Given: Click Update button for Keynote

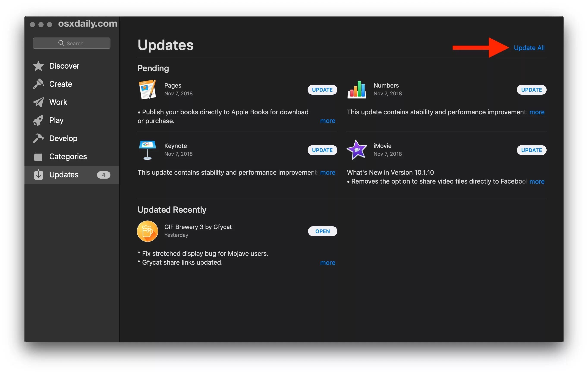Looking at the screenshot, I should [x=322, y=149].
